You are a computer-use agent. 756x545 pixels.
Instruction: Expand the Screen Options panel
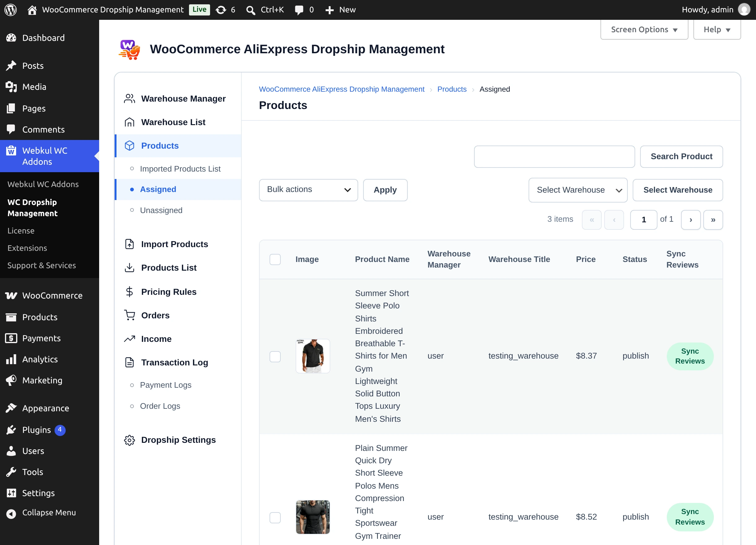coord(644,30)
